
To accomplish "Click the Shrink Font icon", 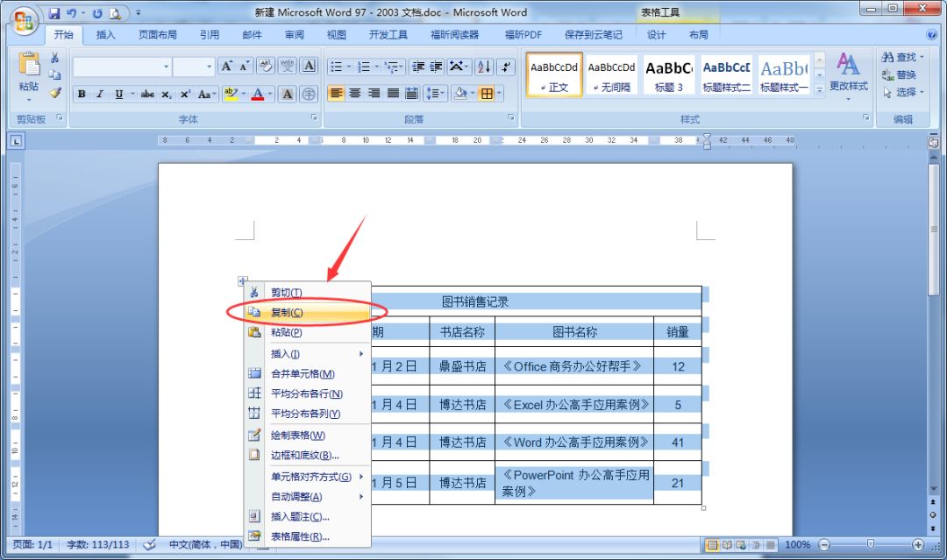I will pyautogui.click(x=245, y=66).
